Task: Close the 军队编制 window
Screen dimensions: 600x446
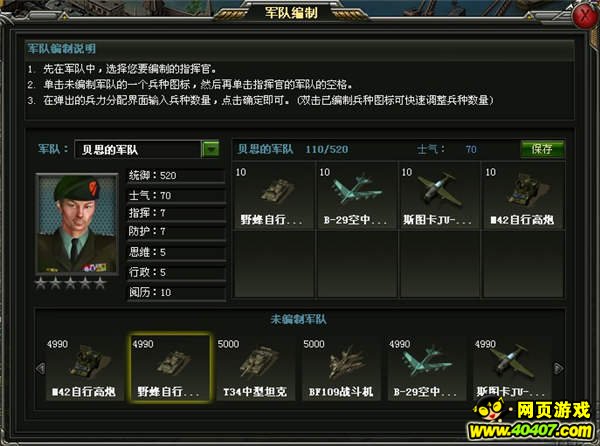Action: pyautogui.click(x=585, y=16)
